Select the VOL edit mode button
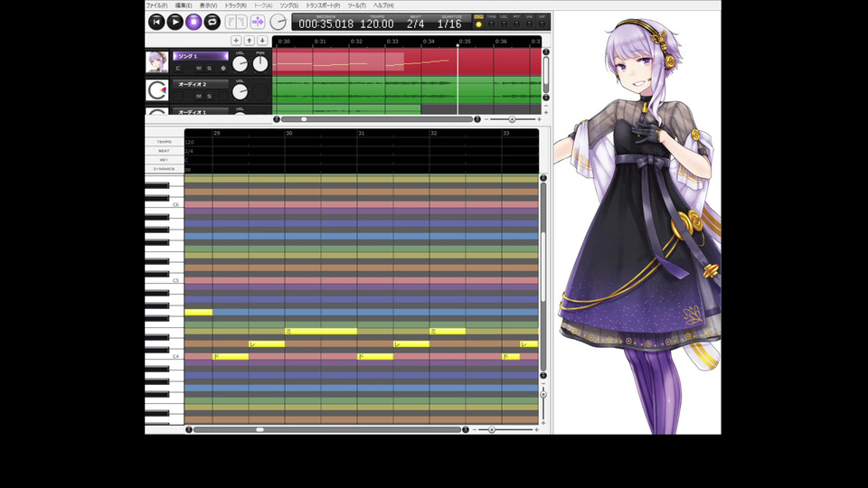Image resolution: width=868 pixels, height=488 pixels. pos(504,22)
